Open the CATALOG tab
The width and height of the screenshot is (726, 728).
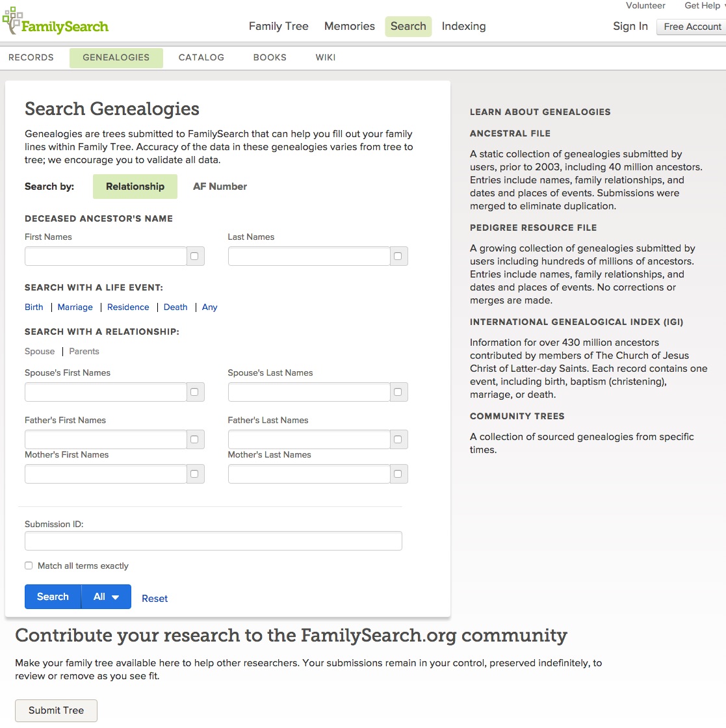[201, 57]
